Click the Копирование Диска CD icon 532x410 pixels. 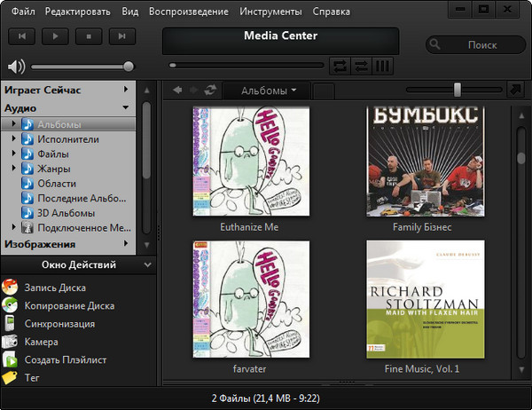[x=9, y=305]
